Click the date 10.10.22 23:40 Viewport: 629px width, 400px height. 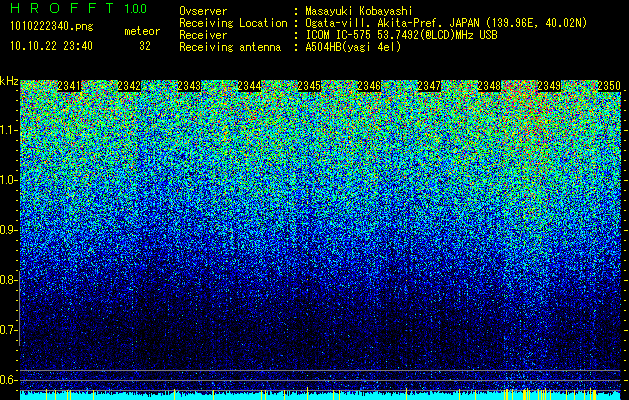51,46
